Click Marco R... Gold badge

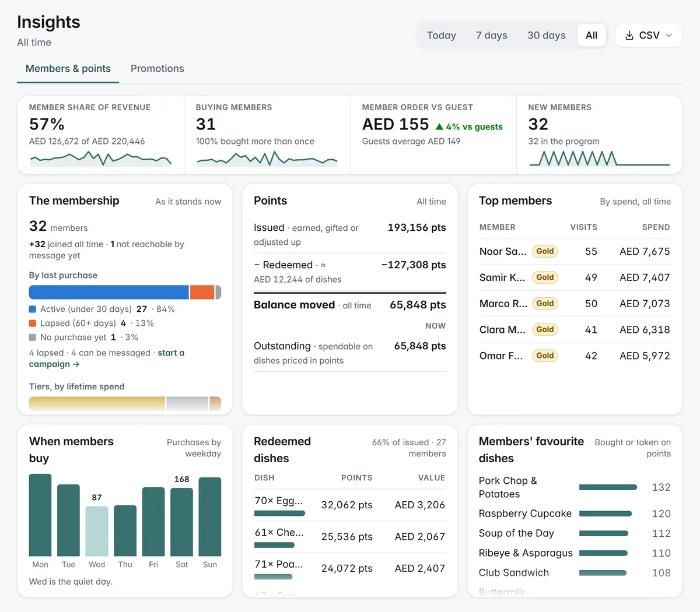[545, 304]
